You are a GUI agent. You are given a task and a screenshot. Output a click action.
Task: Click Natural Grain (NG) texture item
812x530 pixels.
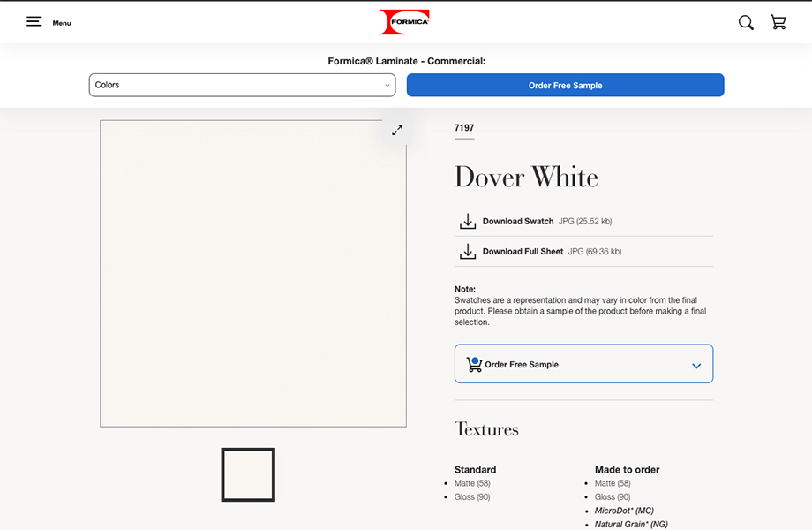click(631, 525)
